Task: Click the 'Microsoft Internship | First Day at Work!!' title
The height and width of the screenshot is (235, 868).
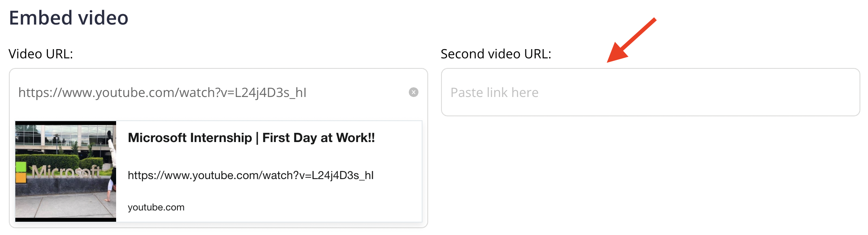Action: 251,138
